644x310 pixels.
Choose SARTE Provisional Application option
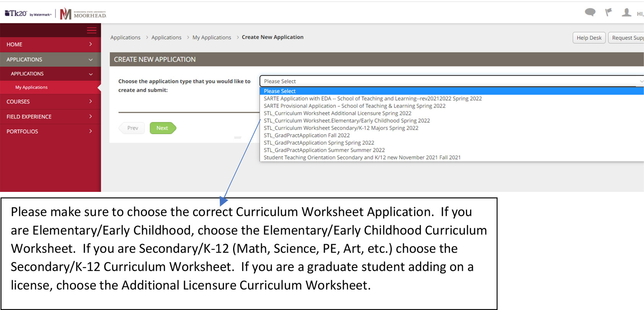(x=354, y=106)
